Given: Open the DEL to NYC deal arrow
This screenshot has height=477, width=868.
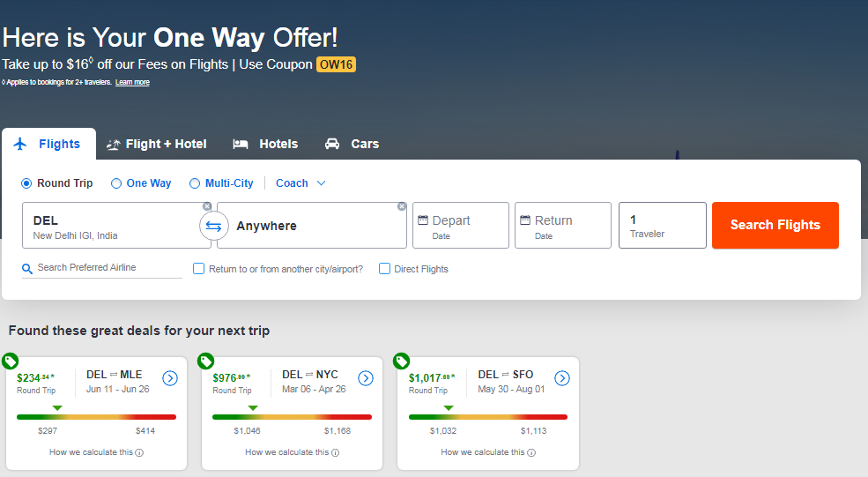Looking at the screenshot, I should (x=366, y=378).
